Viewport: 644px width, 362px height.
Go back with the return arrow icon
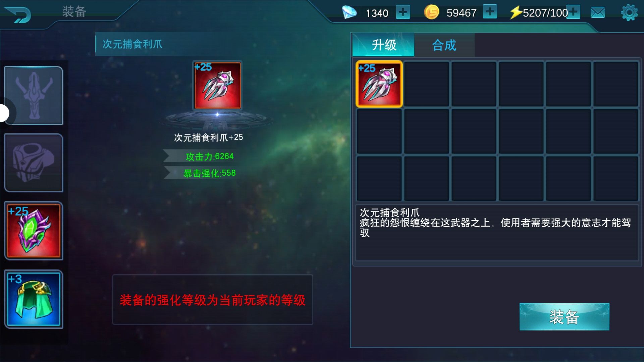[18, 15]
